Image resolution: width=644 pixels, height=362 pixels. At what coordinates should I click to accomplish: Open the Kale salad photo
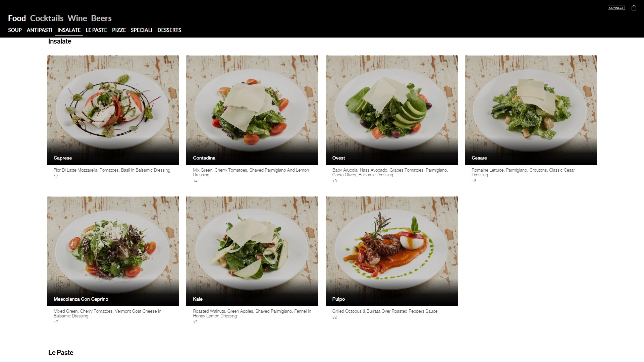[252, 251]
